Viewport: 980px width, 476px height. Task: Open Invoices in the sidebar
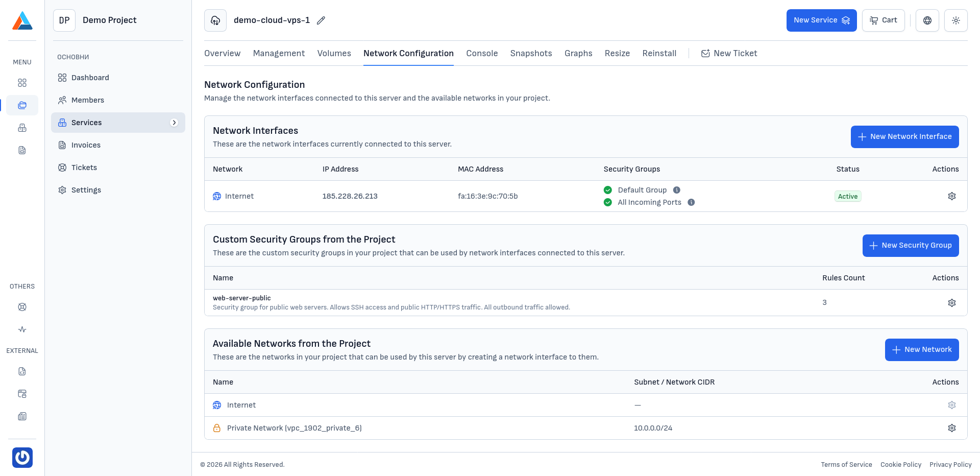tap(86, 145)
